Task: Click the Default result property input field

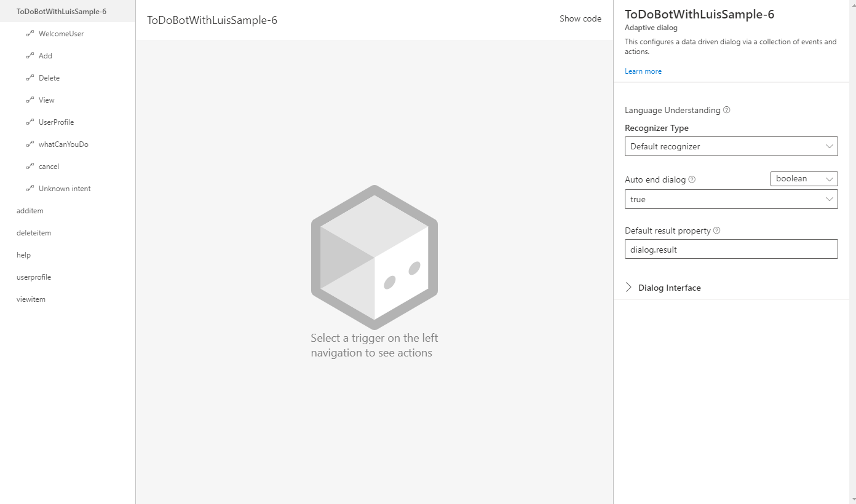Action: point(731,249)
